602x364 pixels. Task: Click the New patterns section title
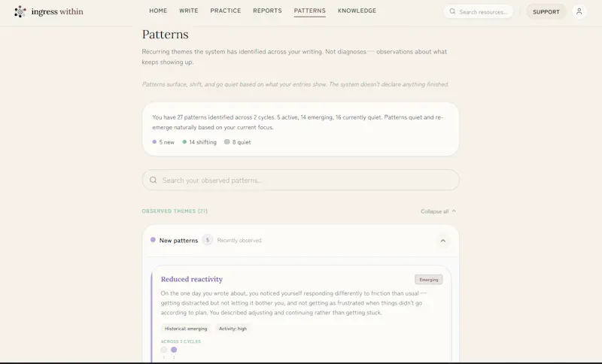click(x=178, y=241)
